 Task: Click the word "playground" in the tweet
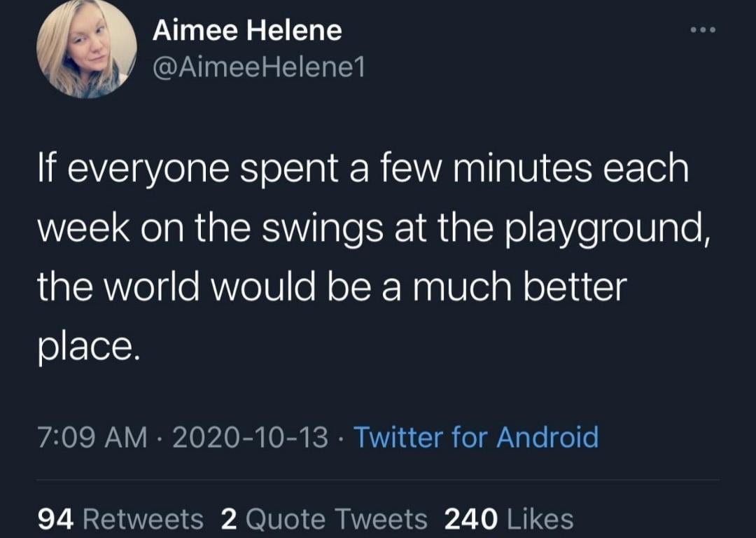[x=603, y=230]
